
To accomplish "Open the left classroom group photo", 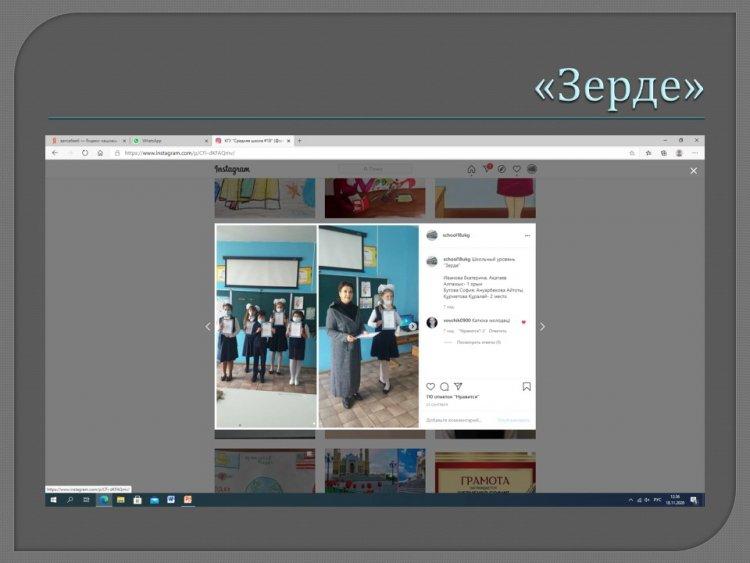I will [266, 326].
